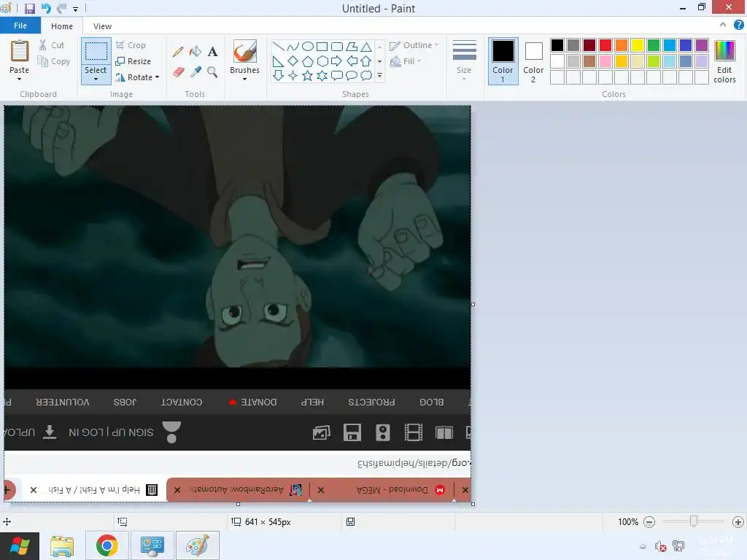Switch to the Home tab
Image resolution: width=747 pixels, height=560 pixels.
pyautogui.click(x=62, y=26)
